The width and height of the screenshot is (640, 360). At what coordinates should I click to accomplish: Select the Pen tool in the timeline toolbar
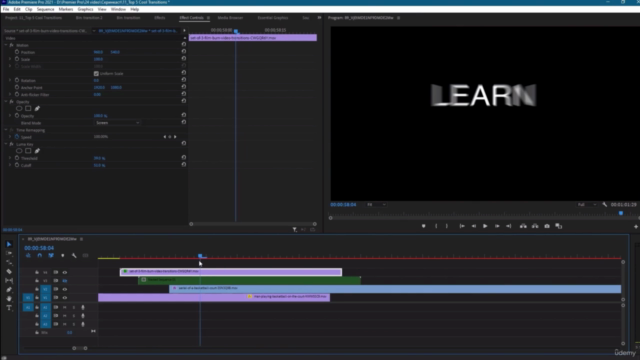[x=9, y=289]
